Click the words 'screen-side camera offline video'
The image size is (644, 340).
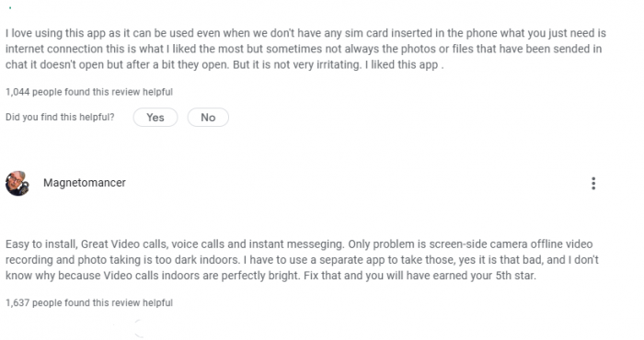(x=511, y=244)
